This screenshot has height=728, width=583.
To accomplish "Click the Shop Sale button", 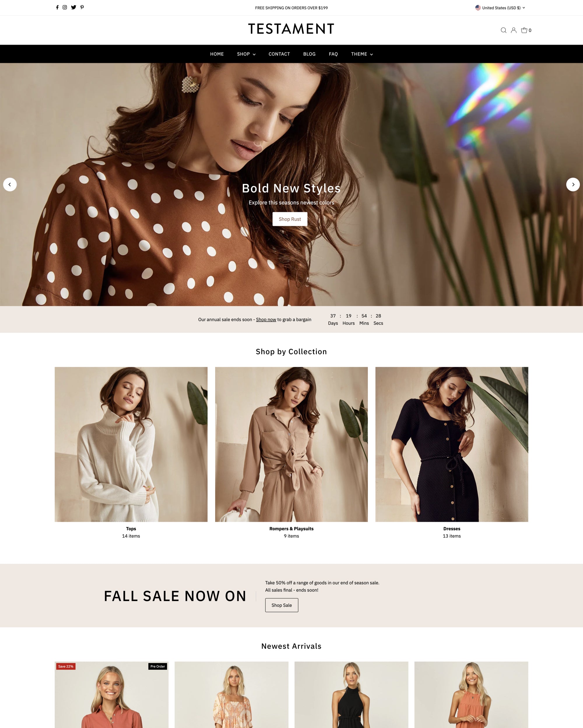I will (x=281, y=605).
